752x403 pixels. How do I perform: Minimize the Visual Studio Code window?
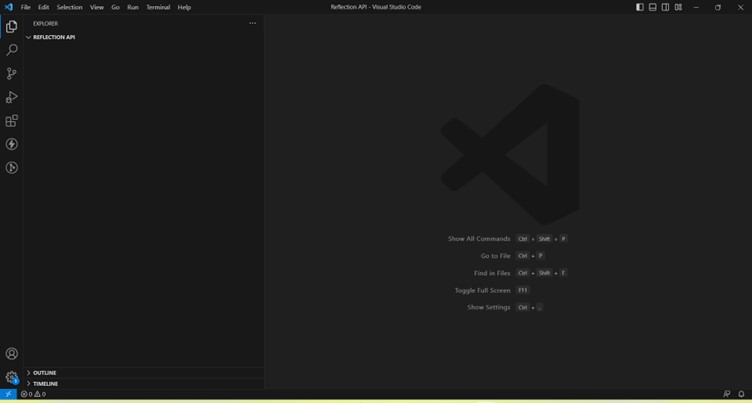point(696,7)
